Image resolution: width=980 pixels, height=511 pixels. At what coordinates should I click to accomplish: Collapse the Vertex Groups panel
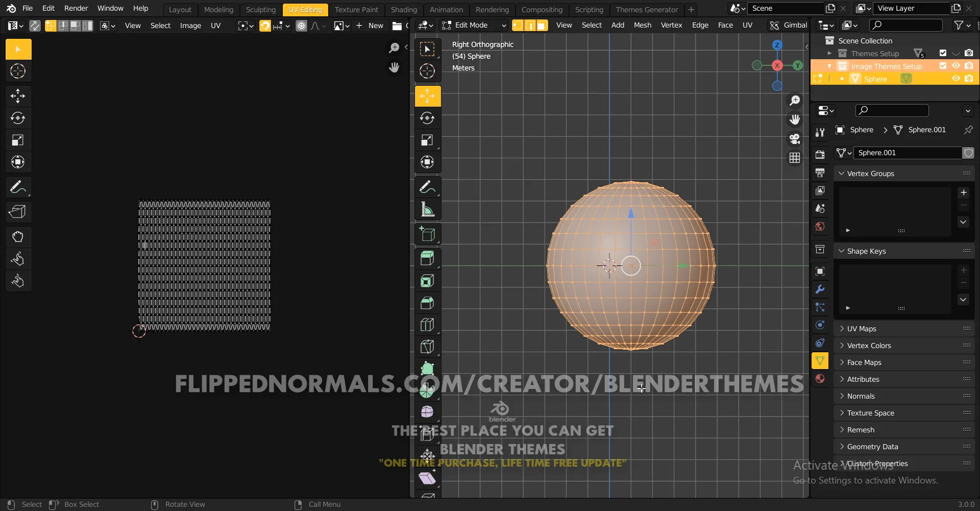coord(841,173)
